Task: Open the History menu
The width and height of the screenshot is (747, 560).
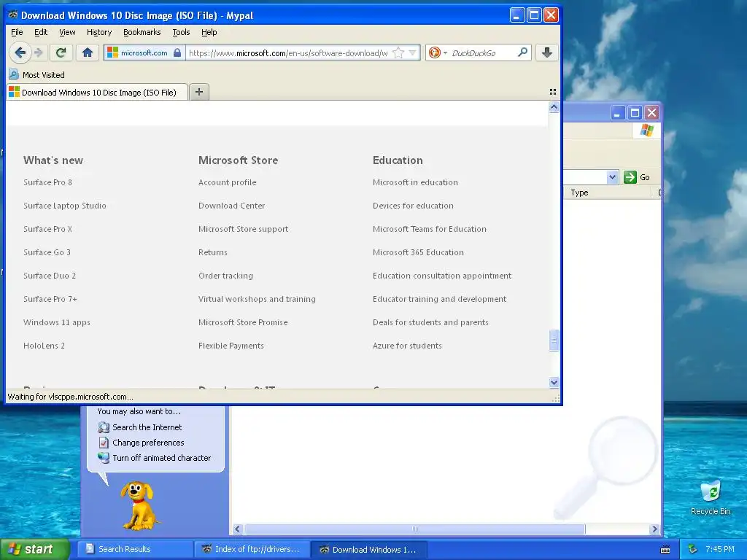Action: (x=99, y=32)
